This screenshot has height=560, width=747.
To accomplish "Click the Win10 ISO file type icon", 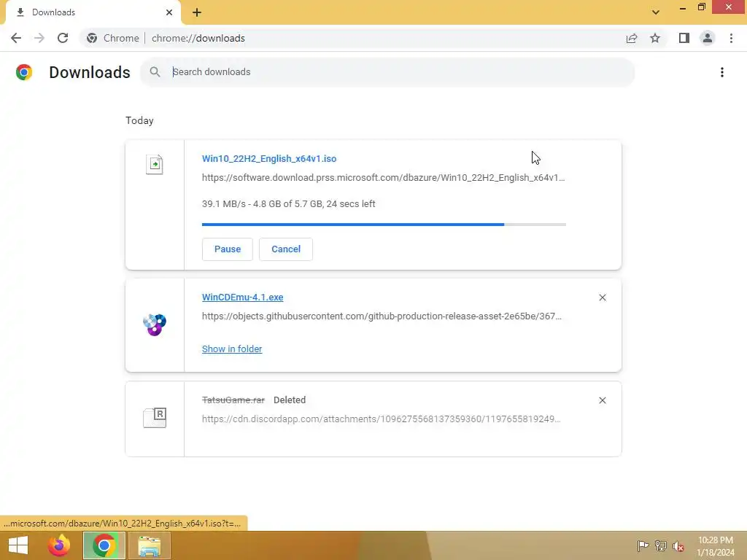I will point(155,165).
